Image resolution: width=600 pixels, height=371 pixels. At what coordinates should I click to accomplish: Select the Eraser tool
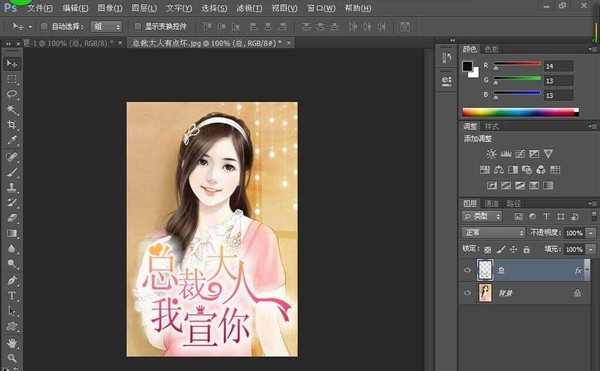pyautogui.click(x=12, y=218)
